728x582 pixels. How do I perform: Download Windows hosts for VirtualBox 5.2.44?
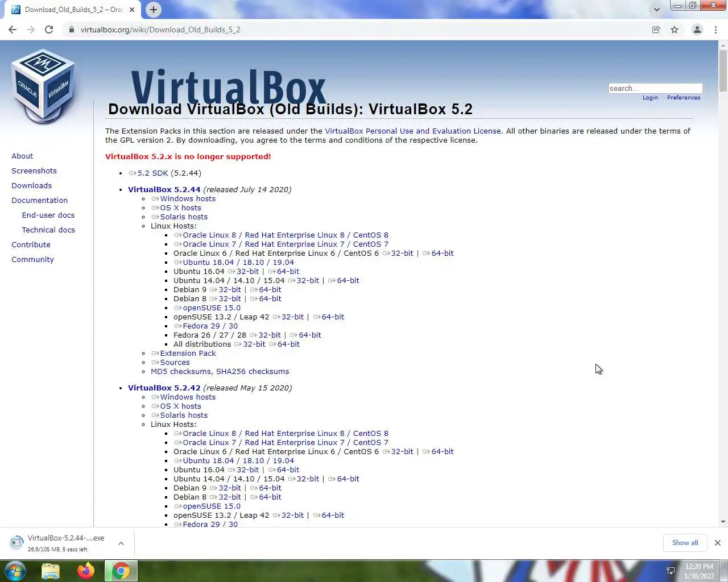183,199
